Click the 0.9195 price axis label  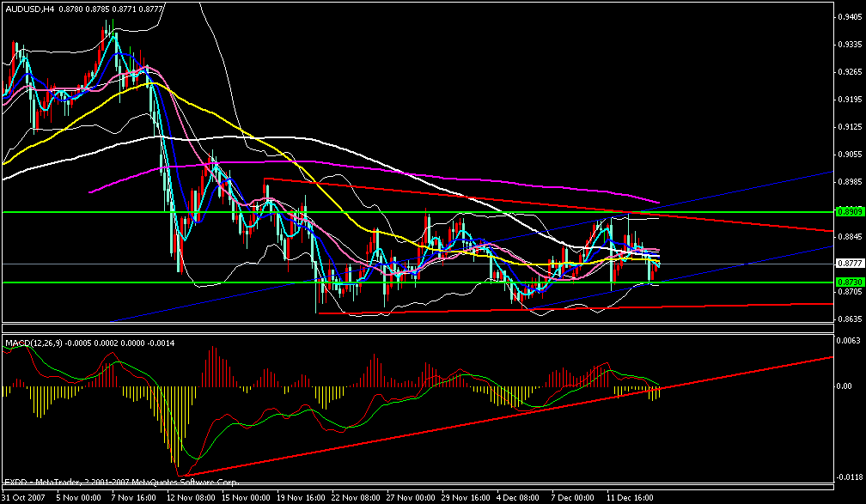[850, 100]
